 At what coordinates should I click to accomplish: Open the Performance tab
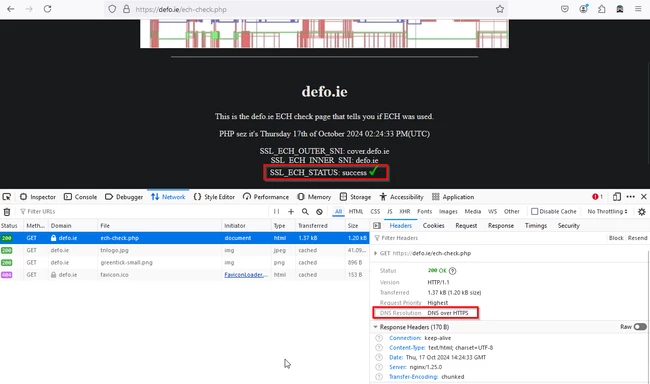click(266, 197)
